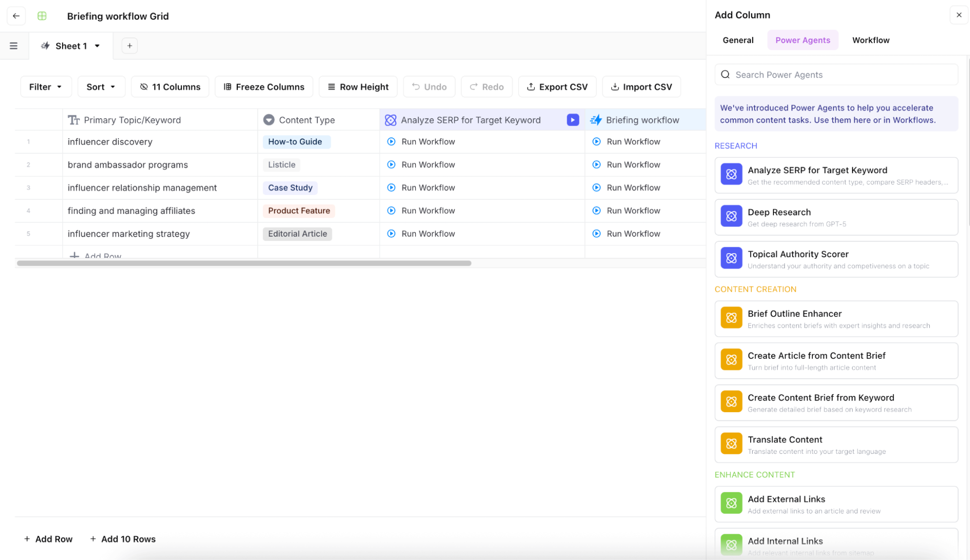The image size is (970, 560).
Task: Select the Deep Research agent icon
Action: [731, 217]
